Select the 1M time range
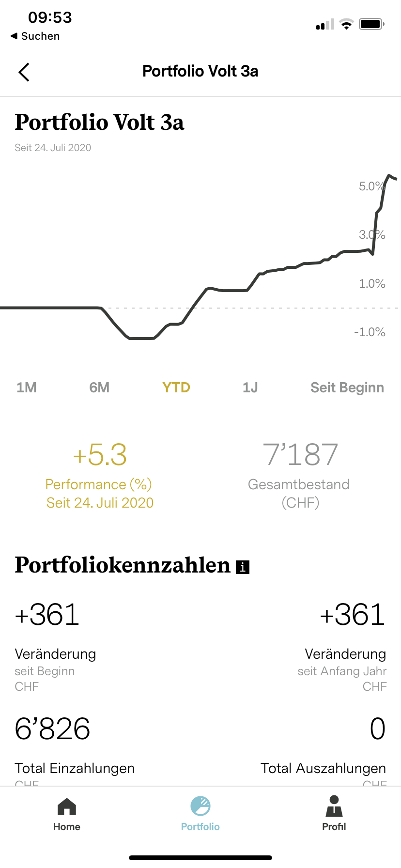Viewport: 401px width, 868px height. coord(27,387)
